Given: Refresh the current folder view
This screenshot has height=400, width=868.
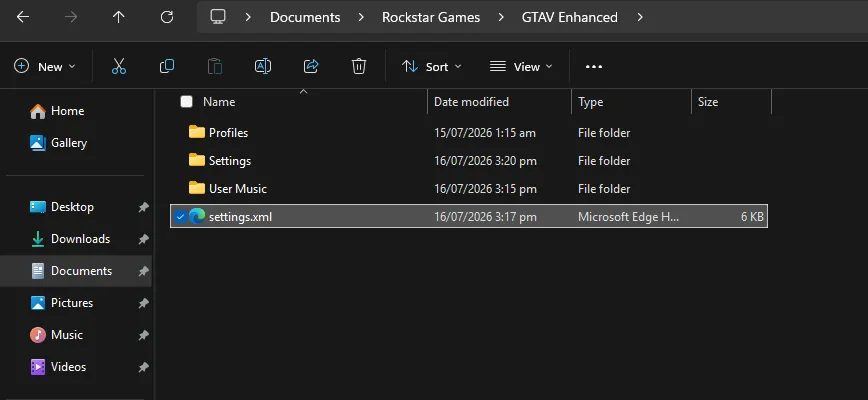Looking at the screenshot, I should click(x=167, y=17).
